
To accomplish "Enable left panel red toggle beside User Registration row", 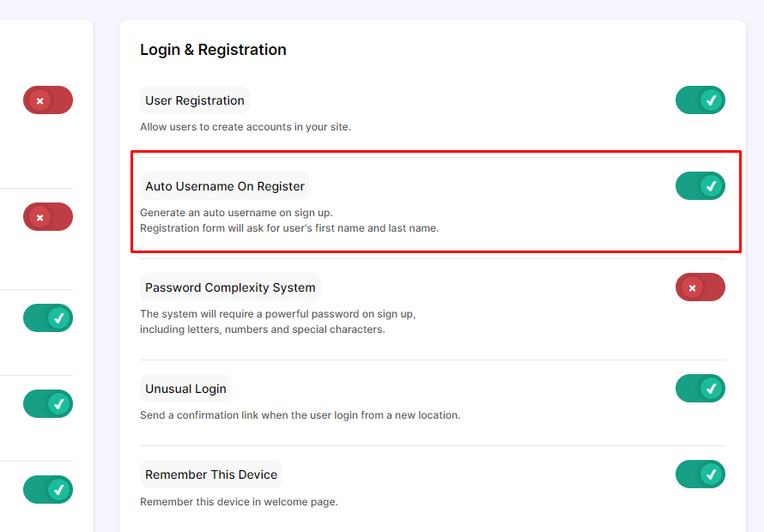I will 48,100.
